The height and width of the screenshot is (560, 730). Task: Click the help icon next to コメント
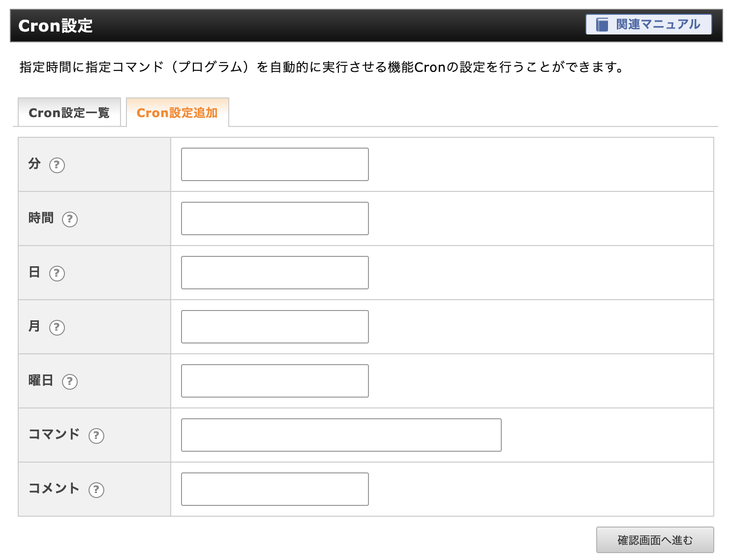coord(96,490)
